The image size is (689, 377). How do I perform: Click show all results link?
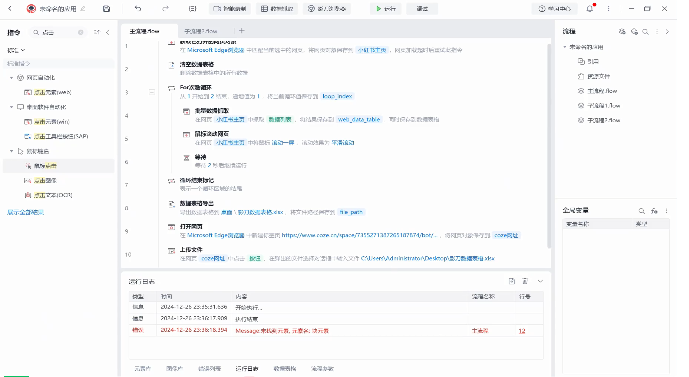[x=25, y=212]
